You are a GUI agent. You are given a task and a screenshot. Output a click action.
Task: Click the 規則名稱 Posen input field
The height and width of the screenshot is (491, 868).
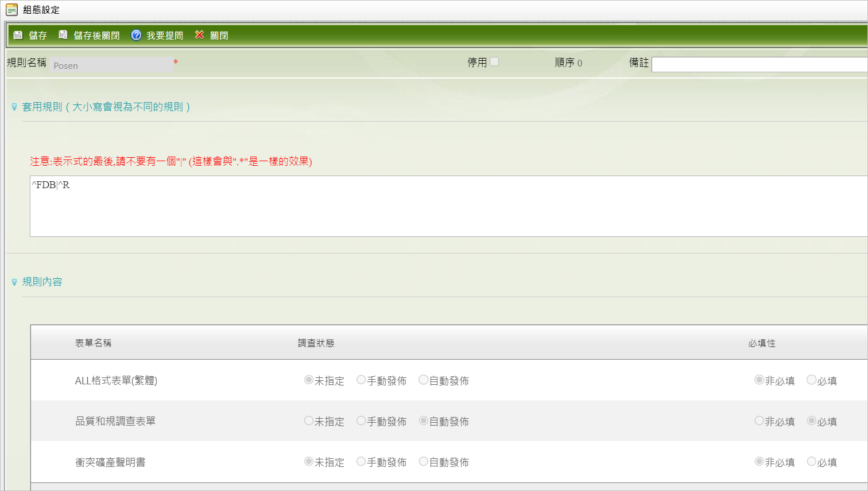point(111,65)
